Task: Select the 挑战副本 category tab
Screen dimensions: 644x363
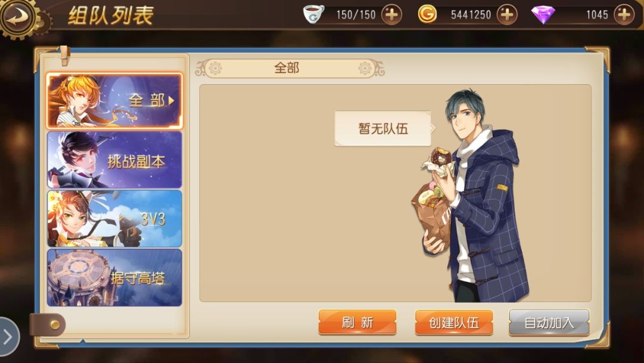Action: 114,160
